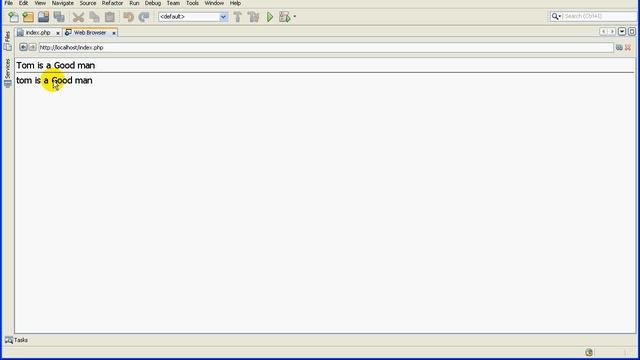Open the Edit menu
The image size is (640, 360).
point(24,3)
